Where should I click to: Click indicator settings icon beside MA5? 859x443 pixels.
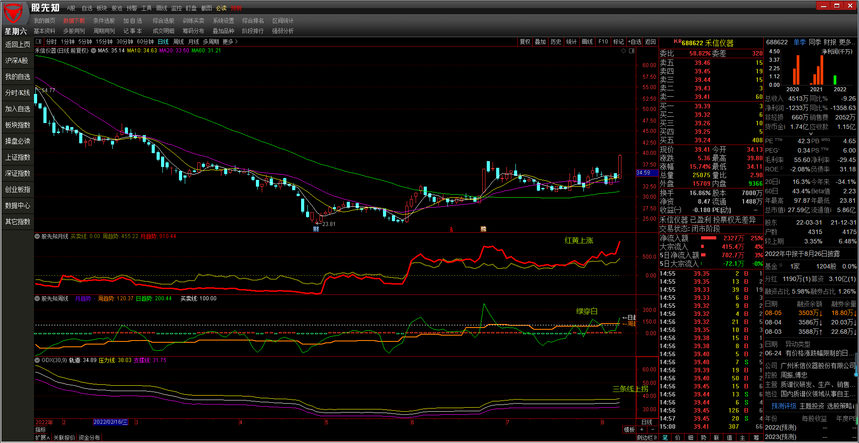pyautogui.click(x=92, y=50)
